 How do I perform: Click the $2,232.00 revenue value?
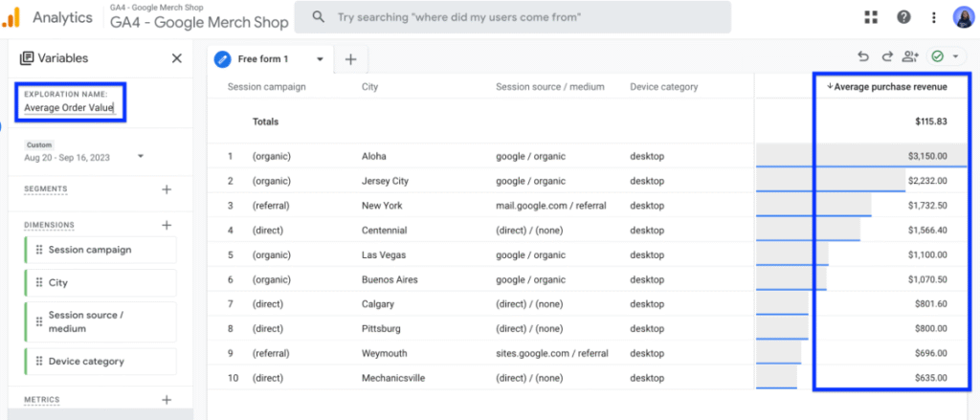point(927,181)
